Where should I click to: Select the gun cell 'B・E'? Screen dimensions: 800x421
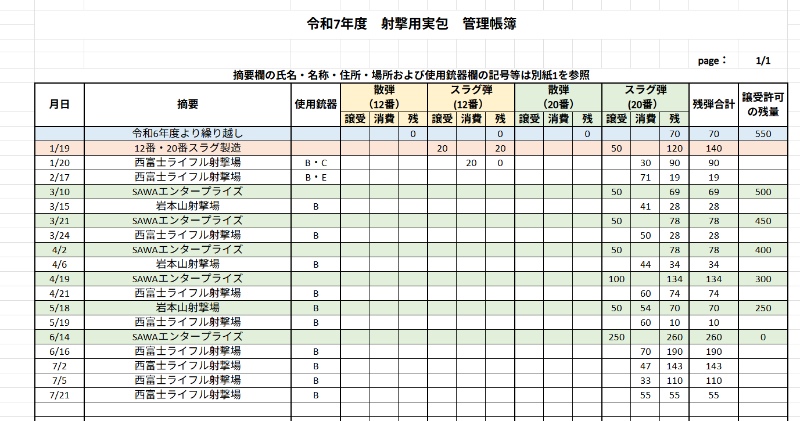(316, 177)
